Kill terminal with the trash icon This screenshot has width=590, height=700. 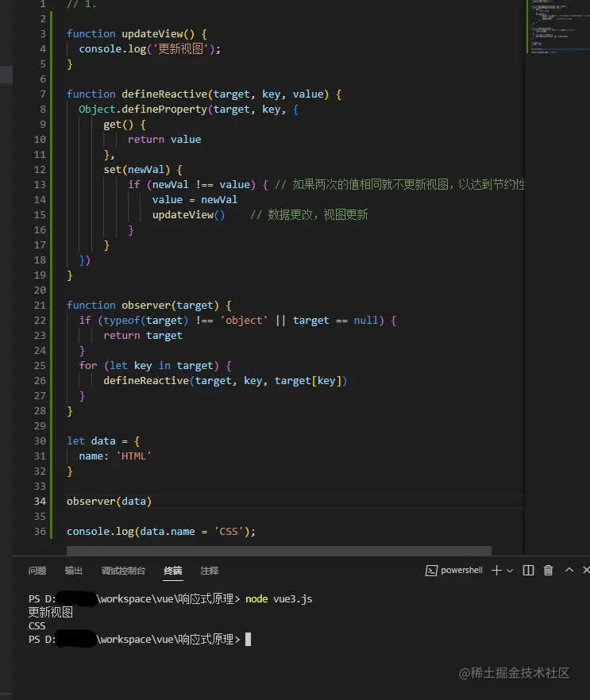pyautogui.click(x=548, y=571)
